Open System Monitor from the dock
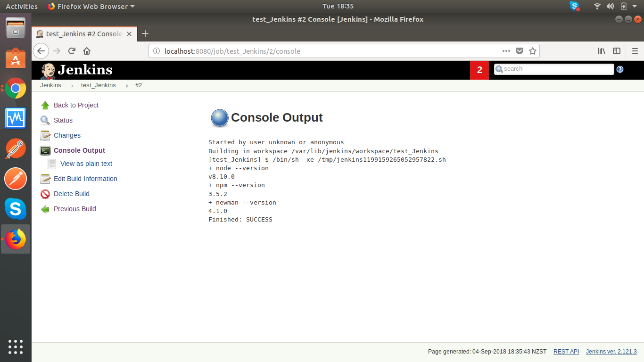This screenshot has width=644, height=362. (16, 118)
